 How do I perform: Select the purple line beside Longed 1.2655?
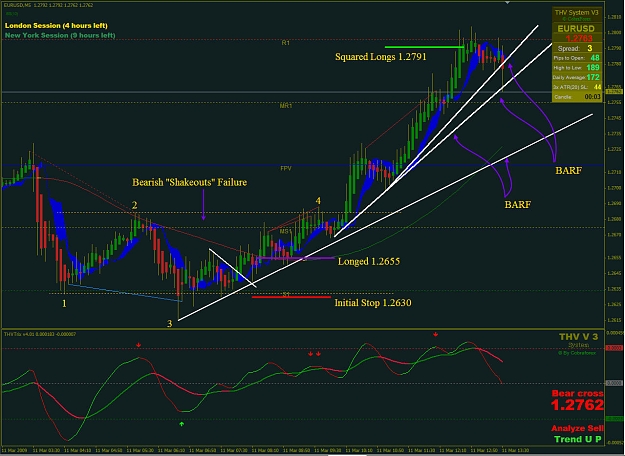pos(296,258)
